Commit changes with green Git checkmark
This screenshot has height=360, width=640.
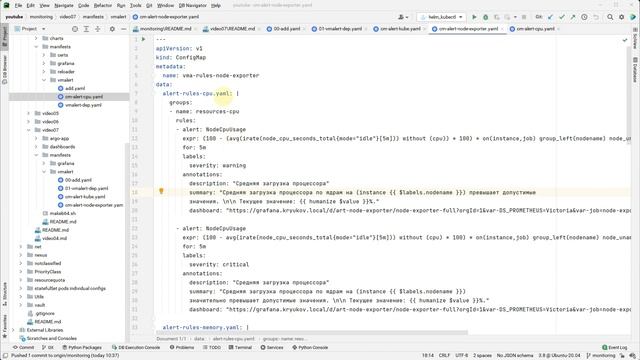pyautogui.click(x=562, y=17)
